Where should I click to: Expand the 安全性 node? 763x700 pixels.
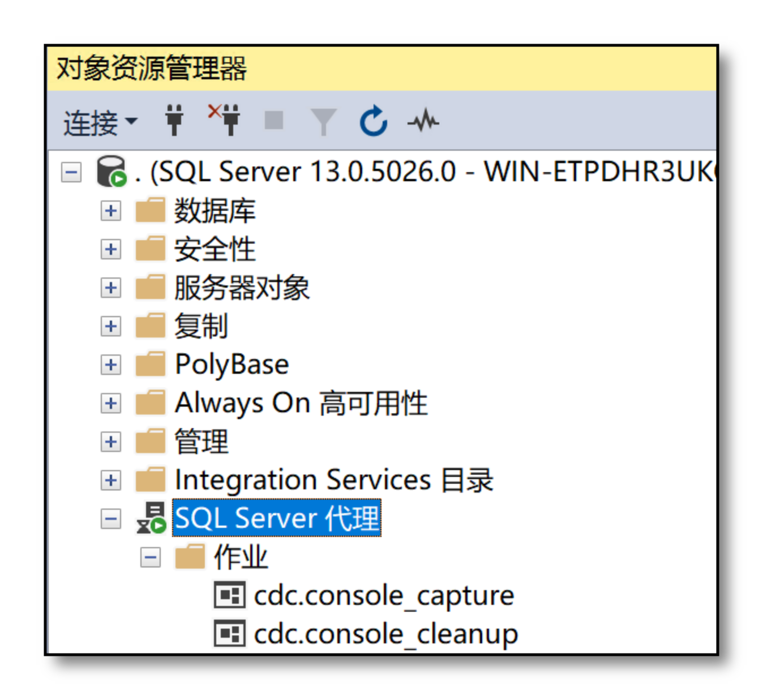click(x=110, y=249)
